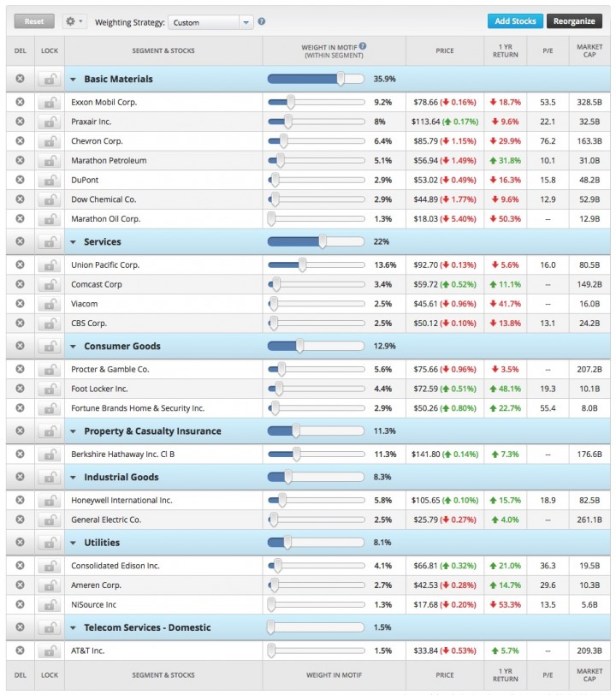Collapse the Services segment arrow
Viewport: 616px width, 695px height.
pyautogui.click(x=73, y=242)
